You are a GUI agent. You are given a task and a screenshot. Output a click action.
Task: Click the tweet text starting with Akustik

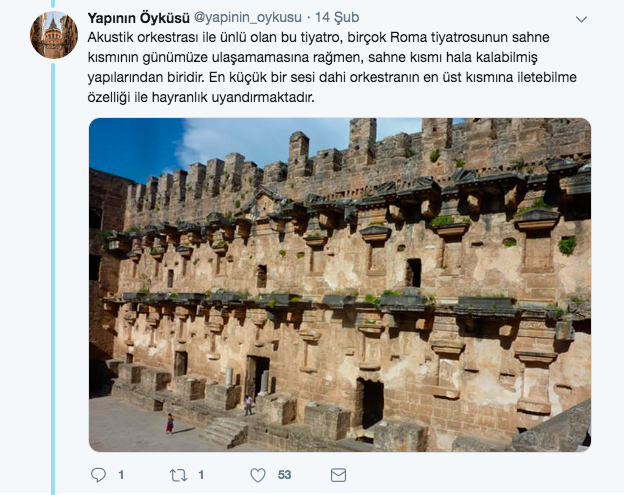click(x=332, y=67)
